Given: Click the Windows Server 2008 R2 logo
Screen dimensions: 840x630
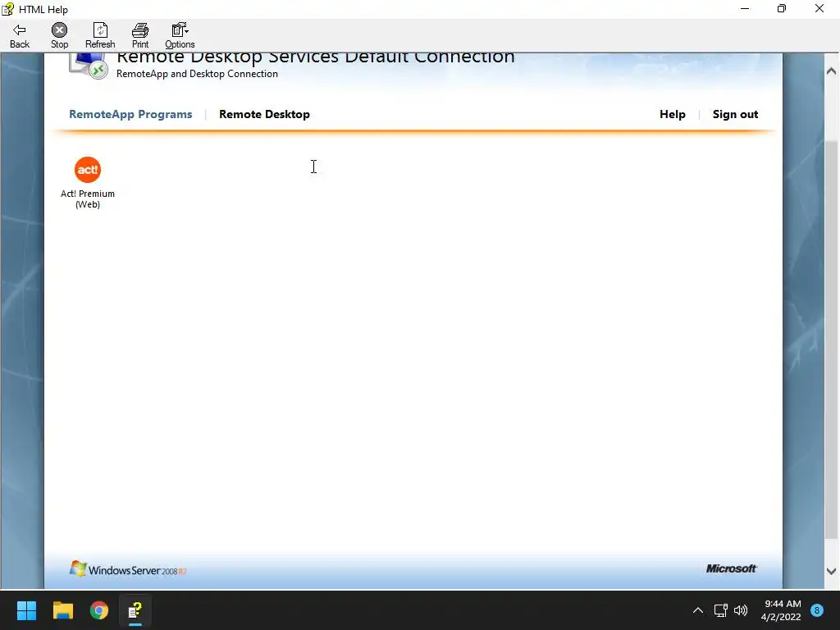Looking at the screenshot, I should pyautogui.click(x=128, y=569).
